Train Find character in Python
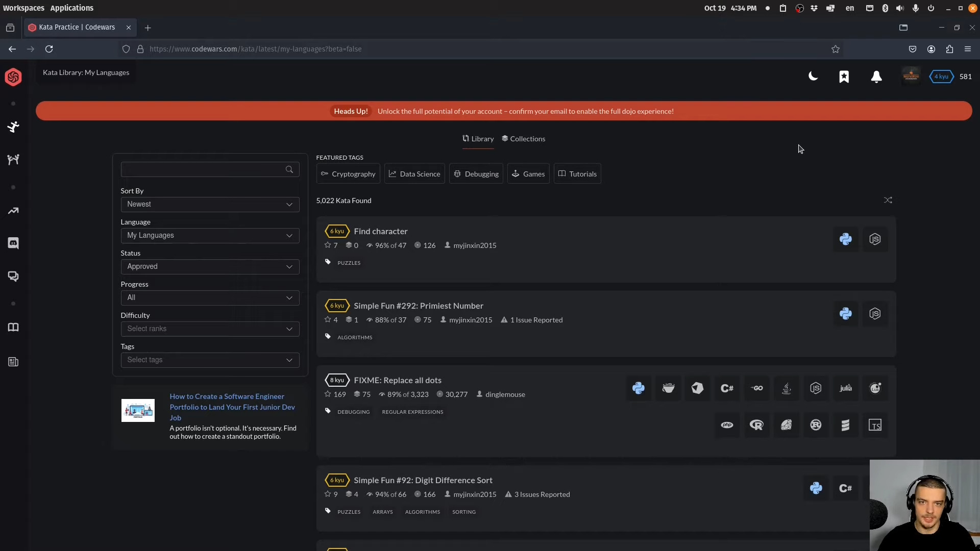The image size is (980, 551). [846, 239]
